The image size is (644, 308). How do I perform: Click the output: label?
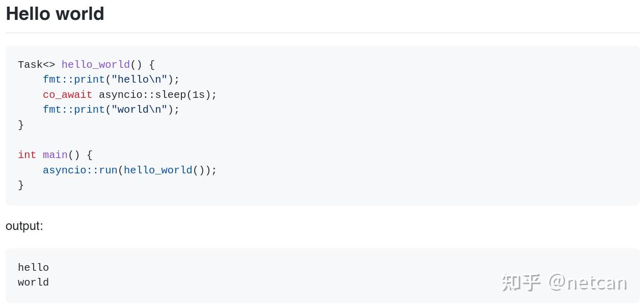tap(24, 226)
